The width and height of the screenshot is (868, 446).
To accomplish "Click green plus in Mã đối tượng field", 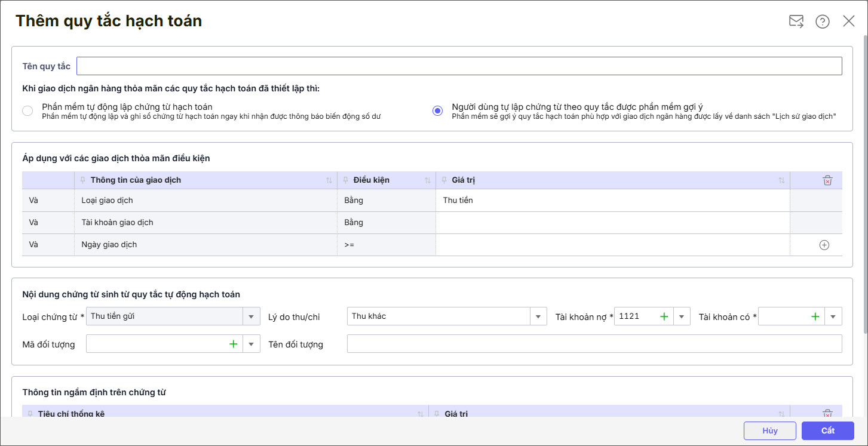I will 233,344.
